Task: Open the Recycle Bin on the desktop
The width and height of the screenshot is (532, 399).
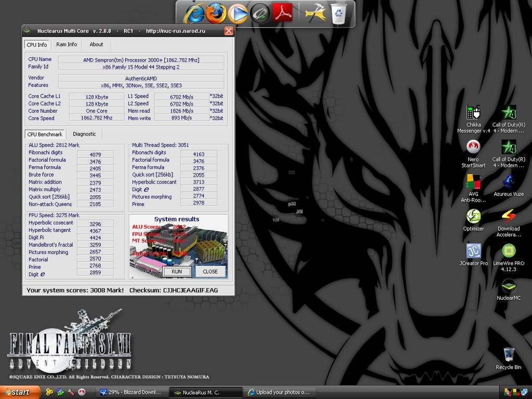Action: [509, 355]
